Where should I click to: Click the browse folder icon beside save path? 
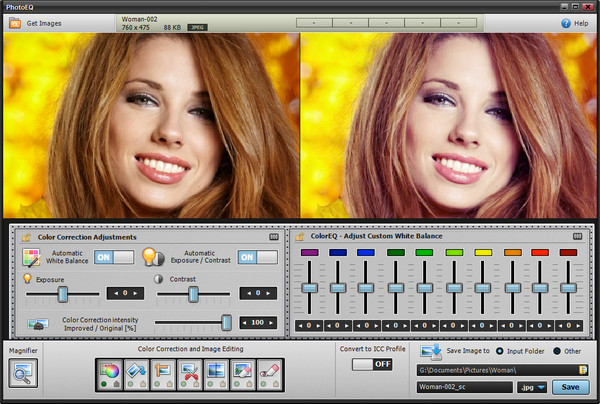[x=582, y=369]
